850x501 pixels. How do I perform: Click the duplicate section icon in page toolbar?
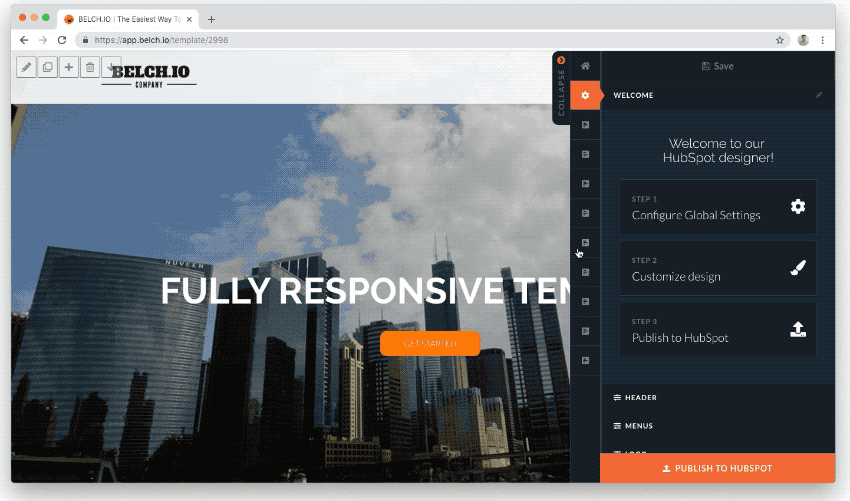click(47, 67)
